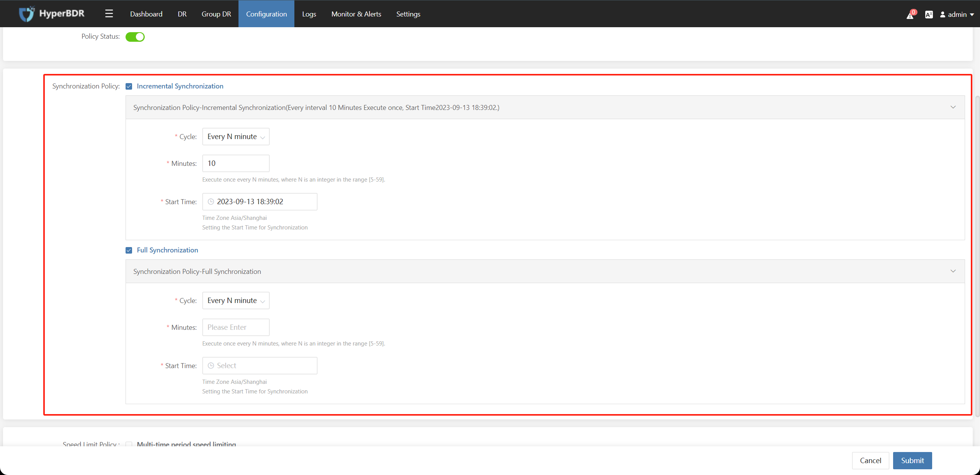Screen dimensions: 980x475
Task: Navigate to the Configuration tab
Action: point(265,14)
